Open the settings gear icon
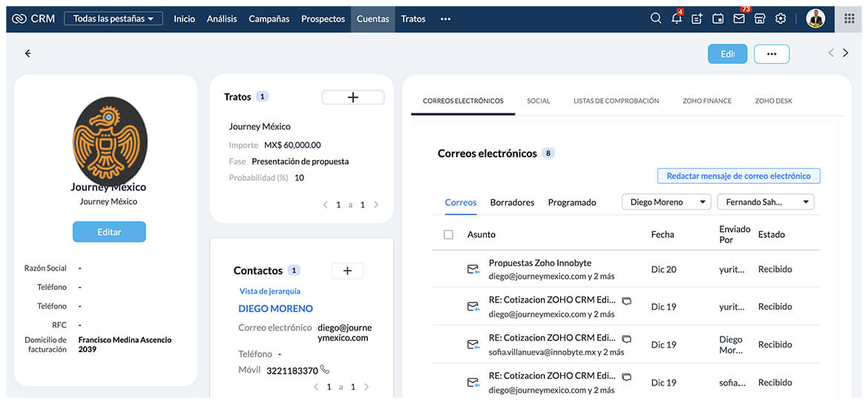Image resolution: width=868 pixels, height=404 pixels. coord(780,19)
